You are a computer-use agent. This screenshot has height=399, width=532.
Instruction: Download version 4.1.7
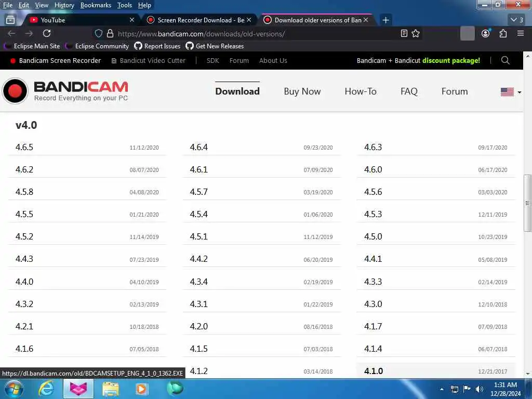(x=436, y=326)
